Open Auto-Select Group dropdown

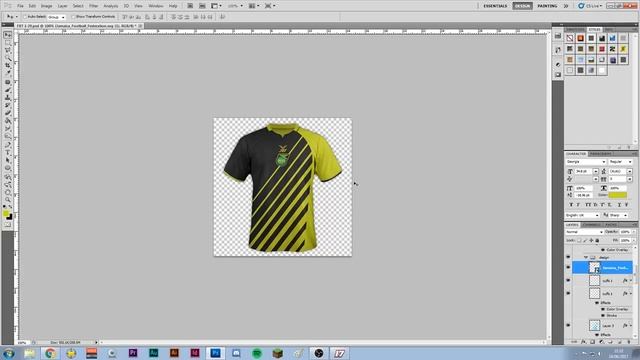point(56,17)
